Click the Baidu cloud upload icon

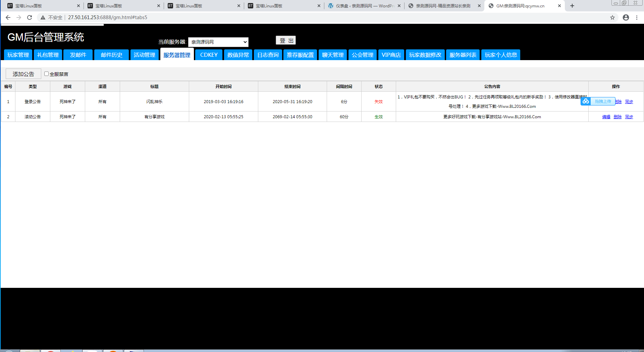[586, 101]
